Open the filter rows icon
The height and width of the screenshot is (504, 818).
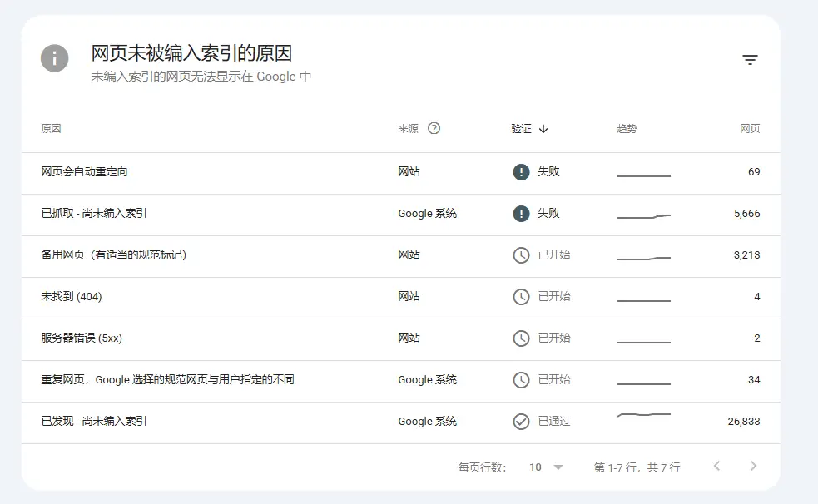coord(750,59)
